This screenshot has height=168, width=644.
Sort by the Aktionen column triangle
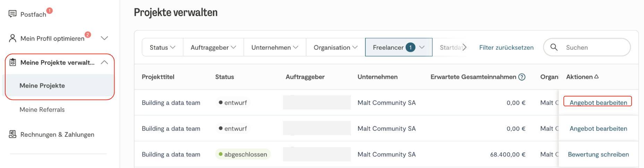tap(596, 77)
